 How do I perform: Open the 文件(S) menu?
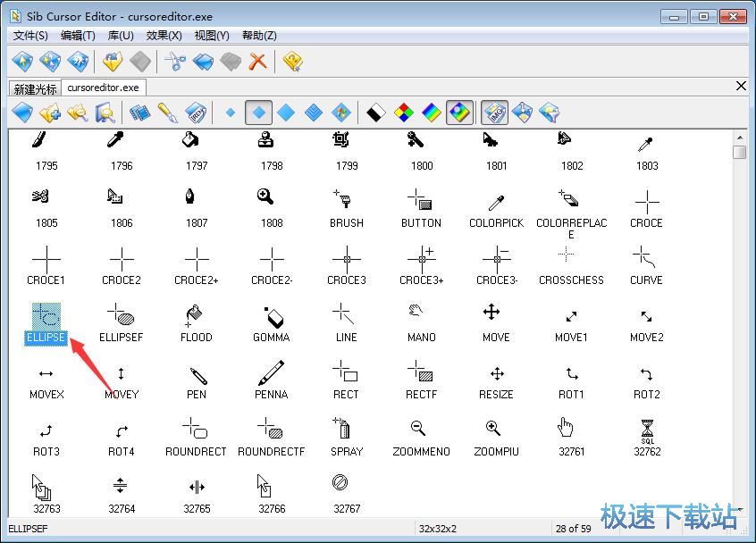coord(30,36)
